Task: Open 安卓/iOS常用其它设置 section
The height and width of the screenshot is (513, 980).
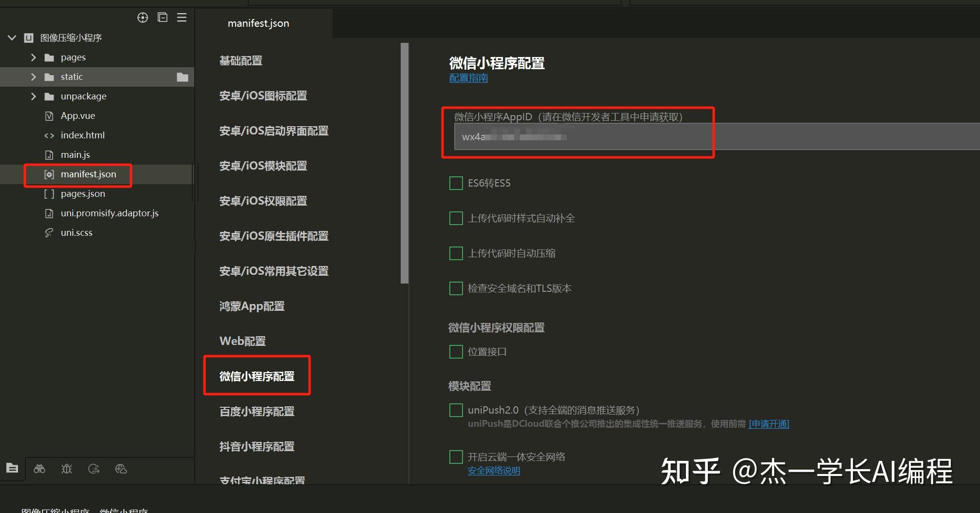Action: click(x=274, y=271)
